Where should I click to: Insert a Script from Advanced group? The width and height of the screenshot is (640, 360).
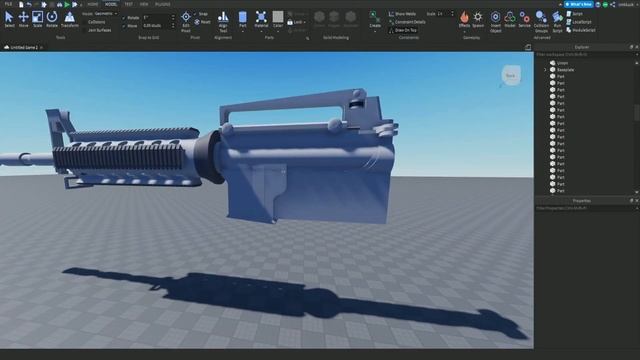[x=575, y=14]
